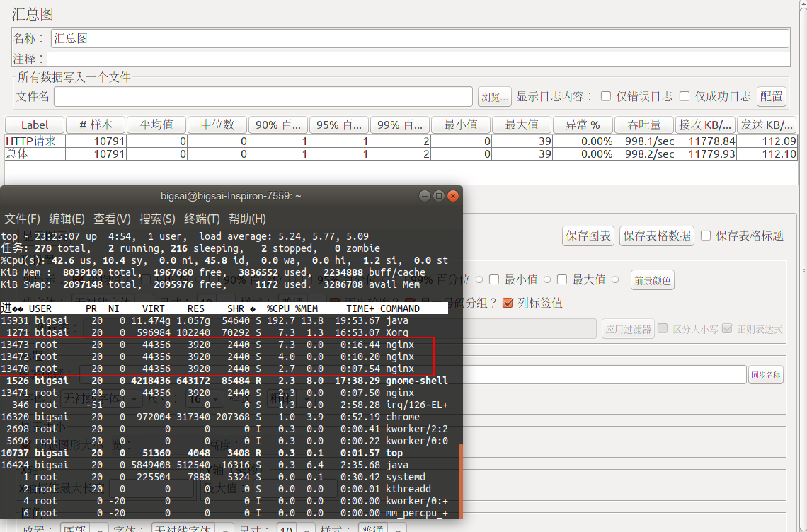
Task: Check the 最大值 graph column checkbox
Action: pos(562,279)
